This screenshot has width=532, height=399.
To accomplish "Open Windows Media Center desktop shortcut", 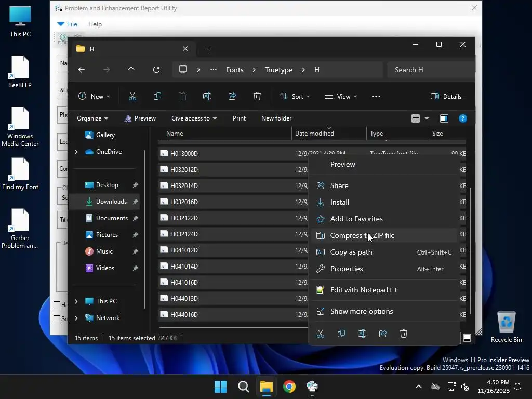I will [20, 127].
